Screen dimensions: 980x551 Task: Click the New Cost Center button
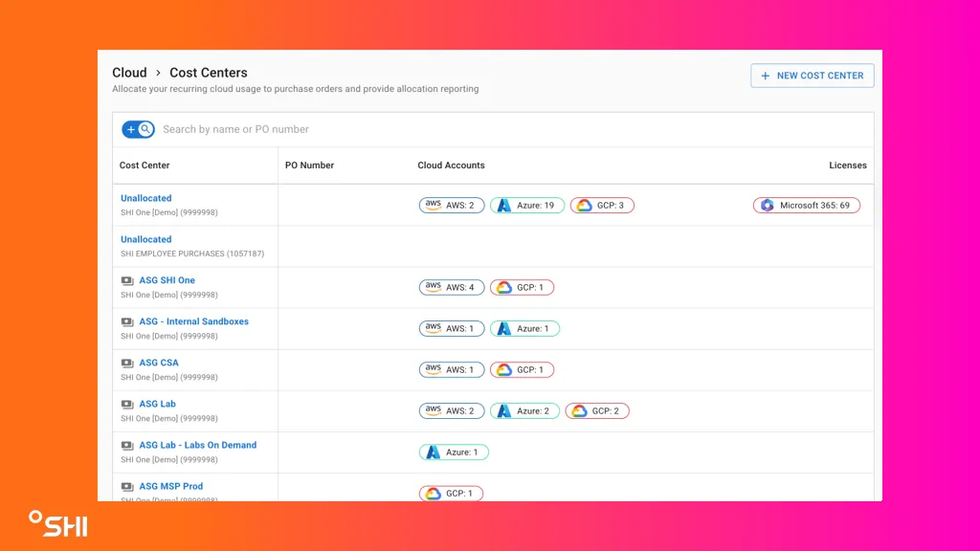812,76
